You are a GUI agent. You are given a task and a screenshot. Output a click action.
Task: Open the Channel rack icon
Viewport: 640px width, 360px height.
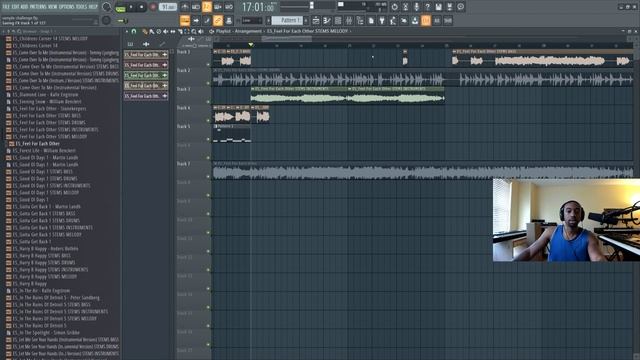coord(338,20)
